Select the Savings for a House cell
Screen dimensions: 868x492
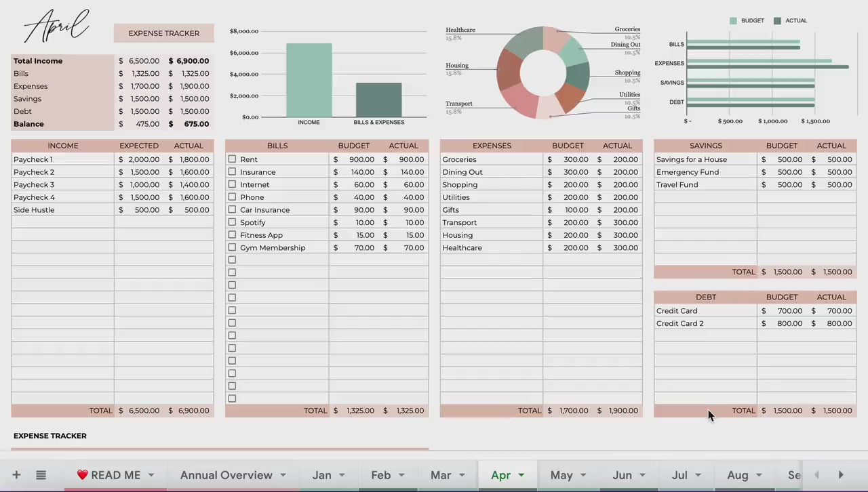(705, 159)
